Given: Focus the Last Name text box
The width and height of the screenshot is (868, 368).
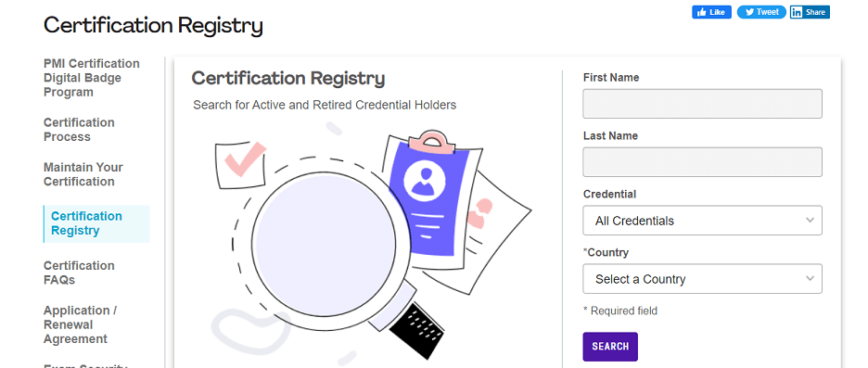Looking at the screenshot, I should point(702,162).
